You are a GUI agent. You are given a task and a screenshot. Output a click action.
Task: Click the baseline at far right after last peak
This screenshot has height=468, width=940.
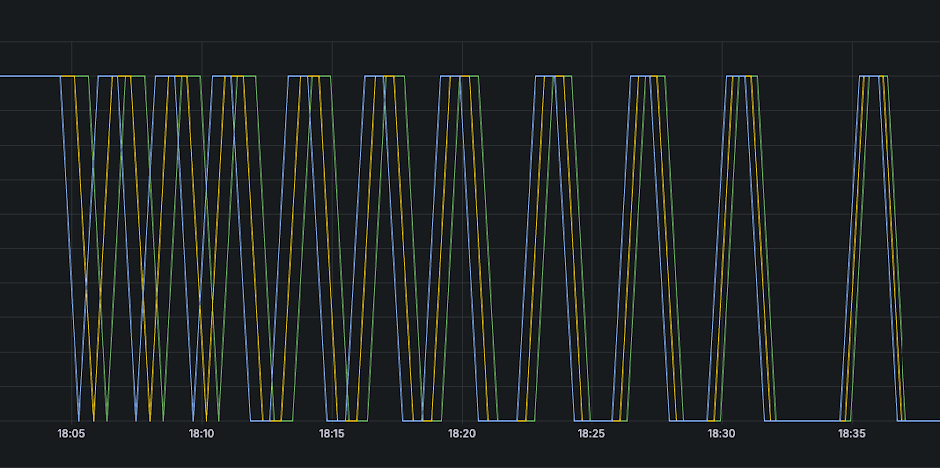point(922,420)
